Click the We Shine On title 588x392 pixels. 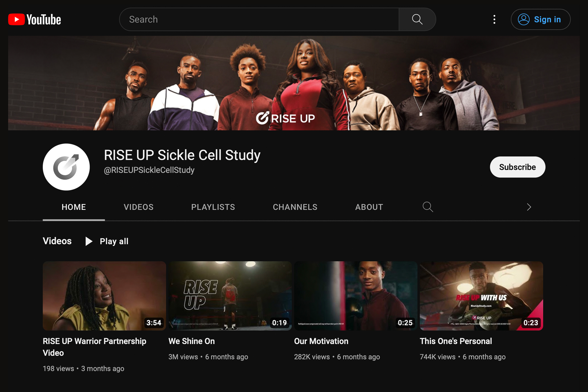(192, 341)
